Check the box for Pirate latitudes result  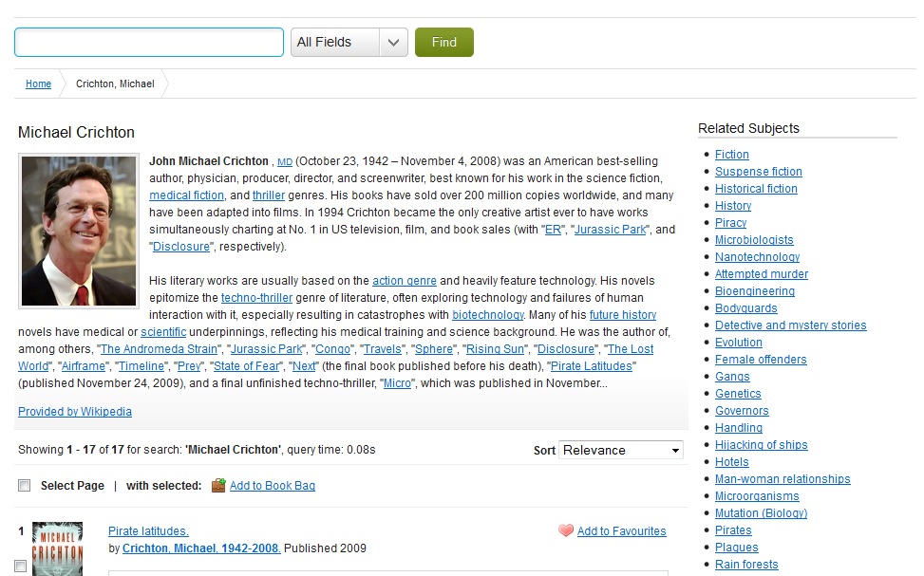click(x=21, y=566)
